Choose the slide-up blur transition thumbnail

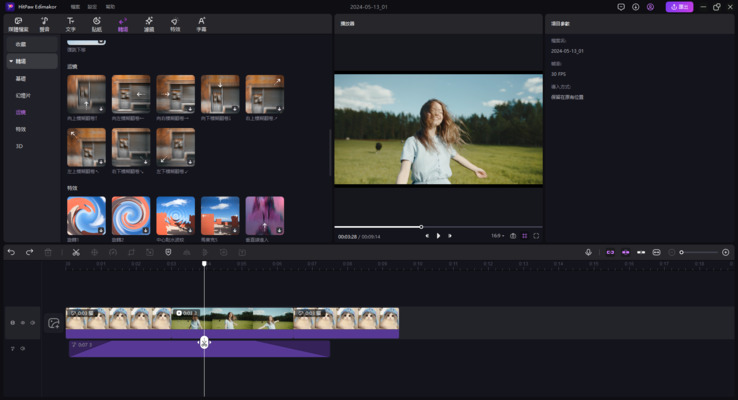point(86,94)
